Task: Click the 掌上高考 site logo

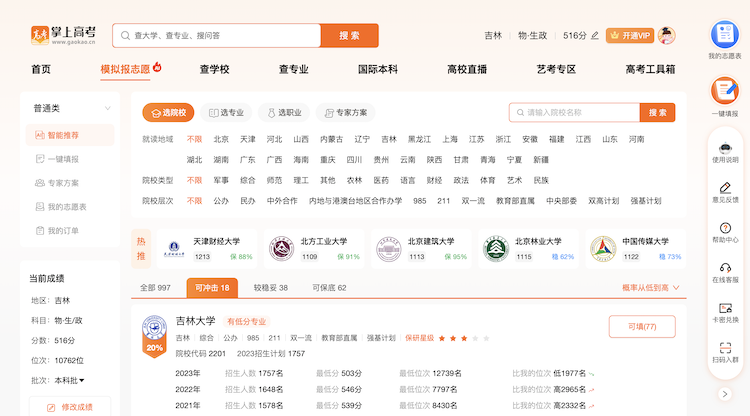Action: pyautogui.click(x=63, y=35)
